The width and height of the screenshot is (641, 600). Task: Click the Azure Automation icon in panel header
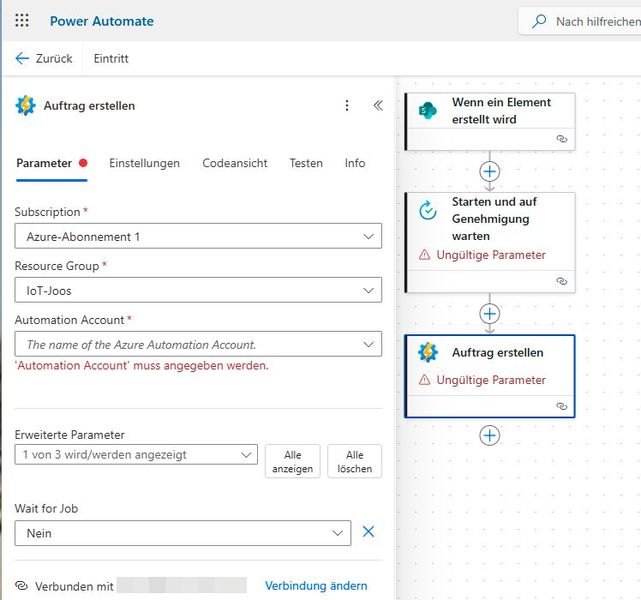tap(25, 105)
